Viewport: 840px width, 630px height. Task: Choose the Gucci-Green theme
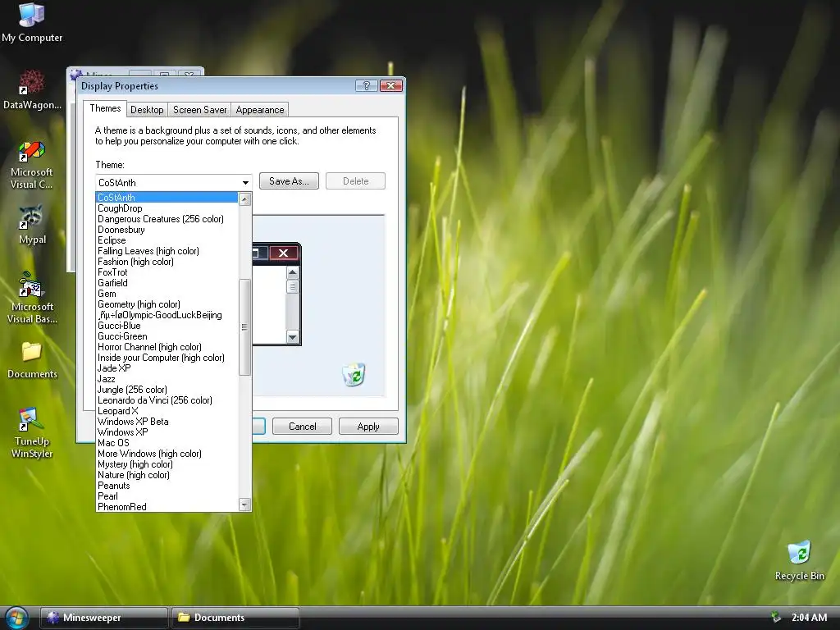point(167,336)
